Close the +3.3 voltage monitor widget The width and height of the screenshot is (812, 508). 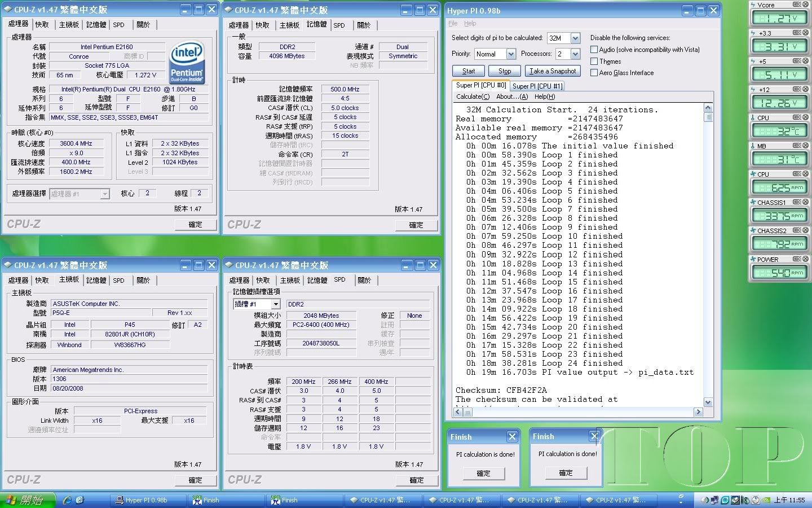(x=805, y=33)
